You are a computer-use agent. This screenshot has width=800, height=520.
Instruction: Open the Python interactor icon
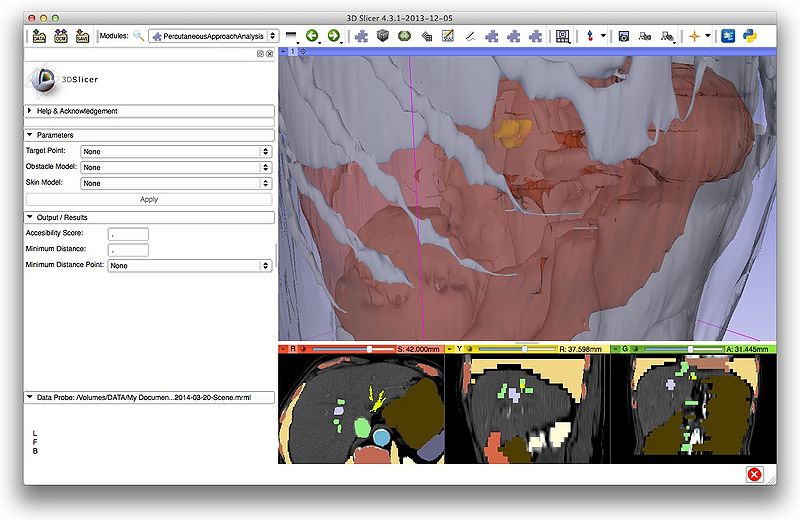click(747, 36)
